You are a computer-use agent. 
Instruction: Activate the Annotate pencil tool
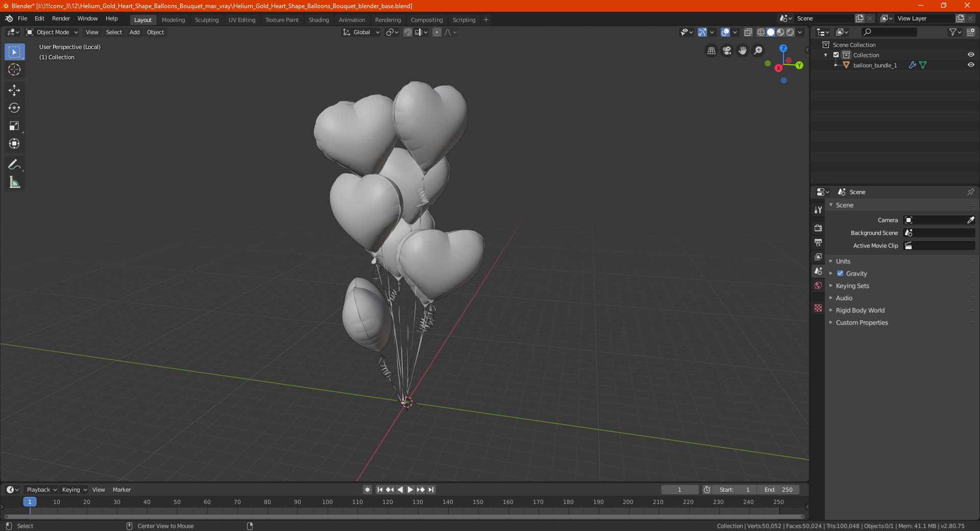(14, 164)
